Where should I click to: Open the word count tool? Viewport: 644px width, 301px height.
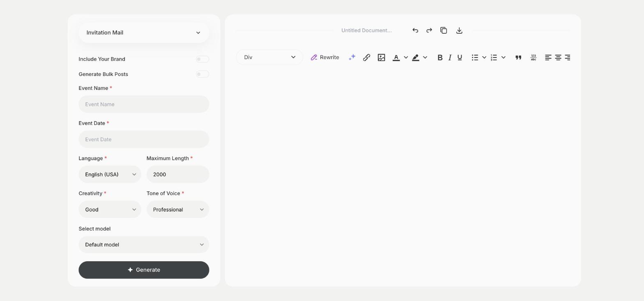point(533,57)
